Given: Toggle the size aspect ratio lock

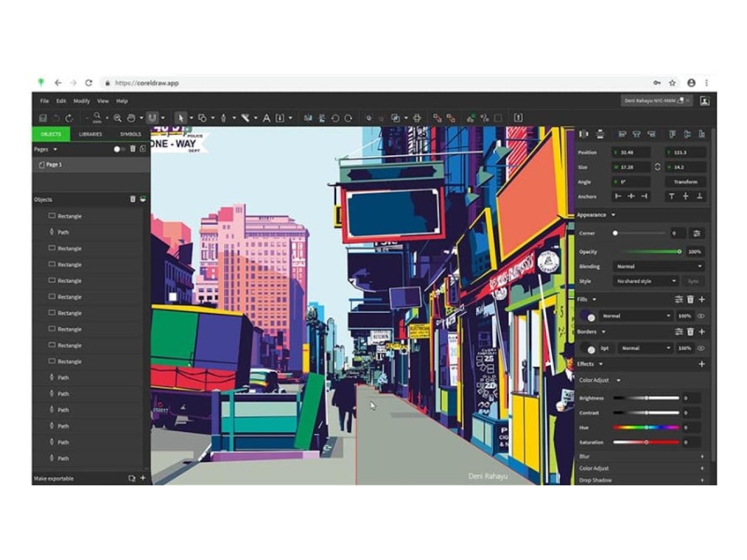Looking at the screenshot, I should (658, 167).
